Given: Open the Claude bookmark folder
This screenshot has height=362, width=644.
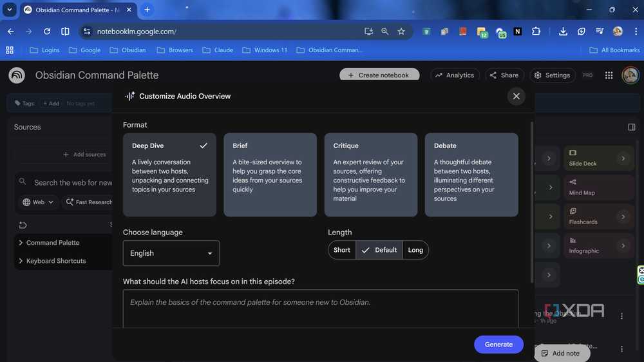Looking at the screenshot, I should [218, 50].
